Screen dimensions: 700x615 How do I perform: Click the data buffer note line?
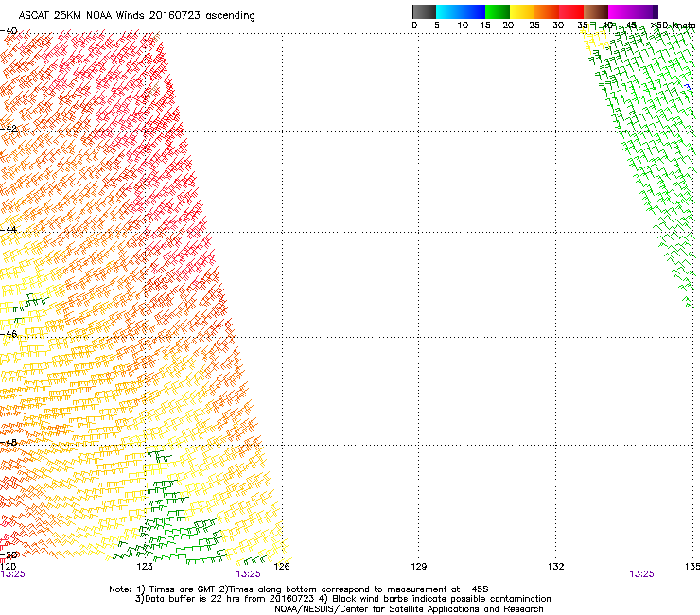[342, 599]
